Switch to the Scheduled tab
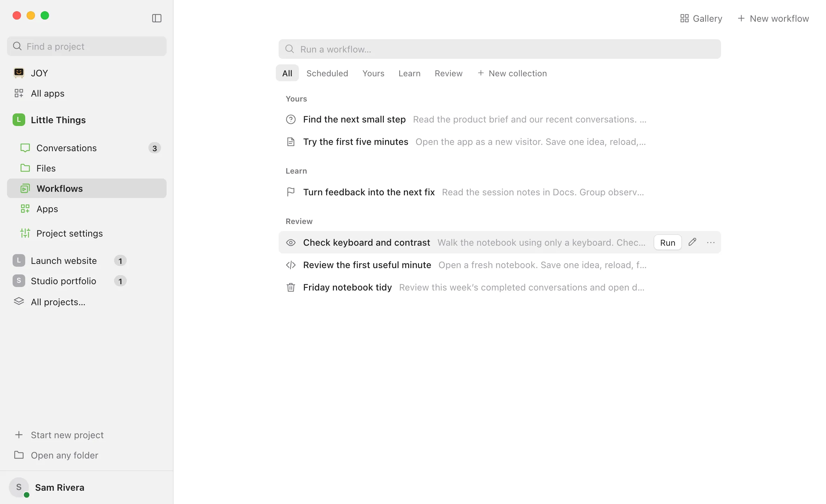This screenshot has width=826, height=504. [x=327, y=73]
